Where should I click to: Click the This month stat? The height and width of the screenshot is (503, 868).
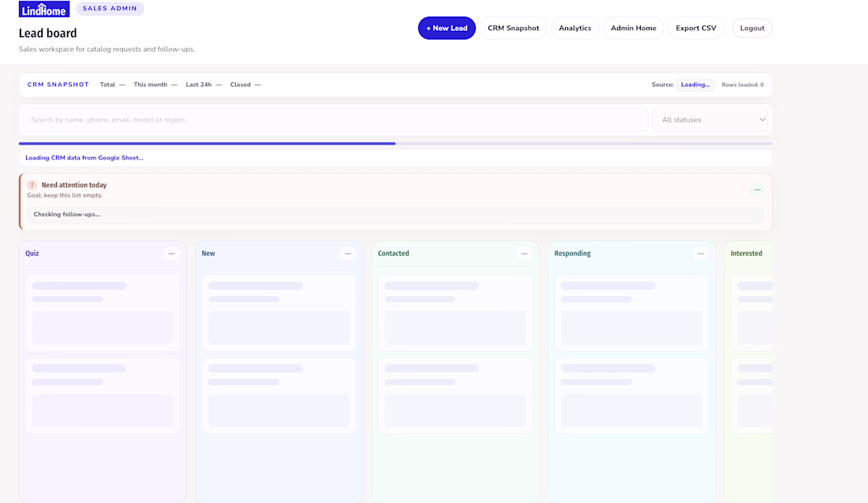pos(155,84)
